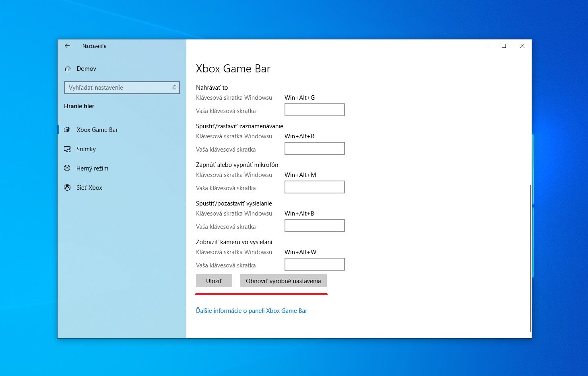Screen dimensions: 588x376
Task: Open Sieť Xbox settings page
Action: pyautogui.click(x=122, y=187)
